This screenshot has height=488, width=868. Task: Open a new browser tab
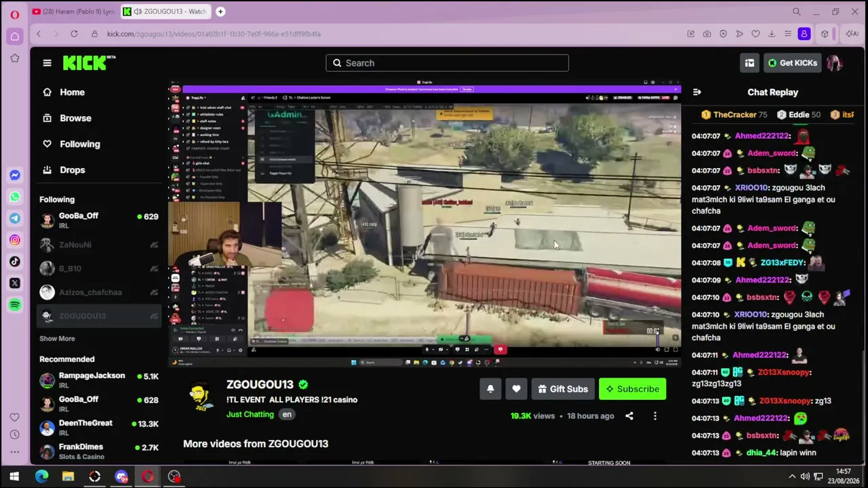[x=220, y=12]
